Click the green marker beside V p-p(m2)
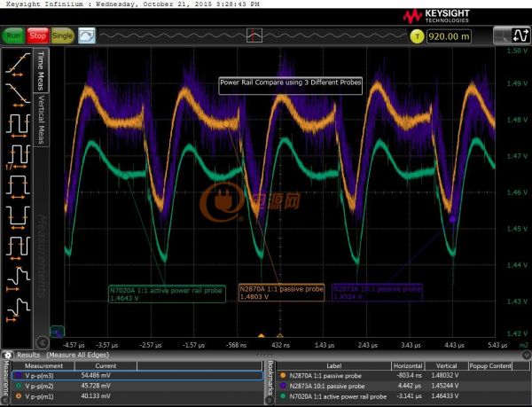 click(x=19, y=386)
